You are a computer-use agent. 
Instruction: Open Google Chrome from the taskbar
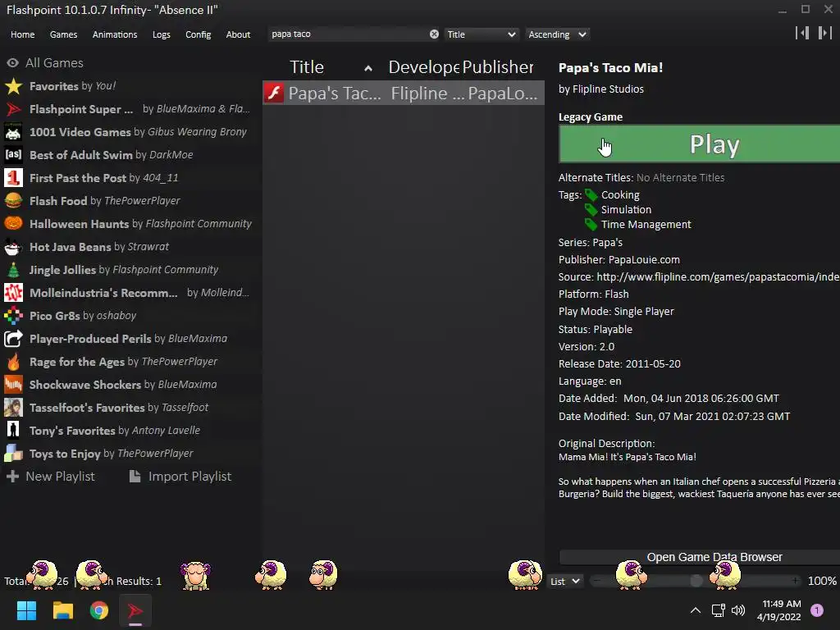[99, 610]
